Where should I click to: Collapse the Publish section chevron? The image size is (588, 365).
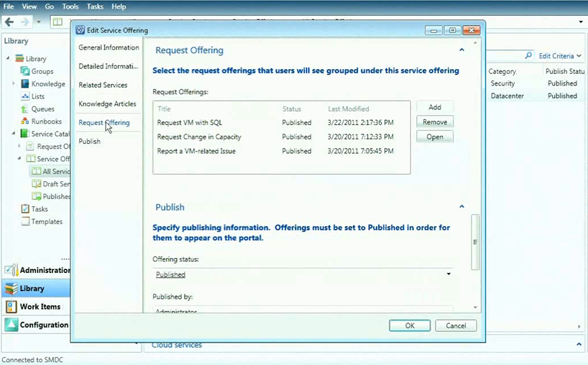pyautogui.click(x=461, y=207)
